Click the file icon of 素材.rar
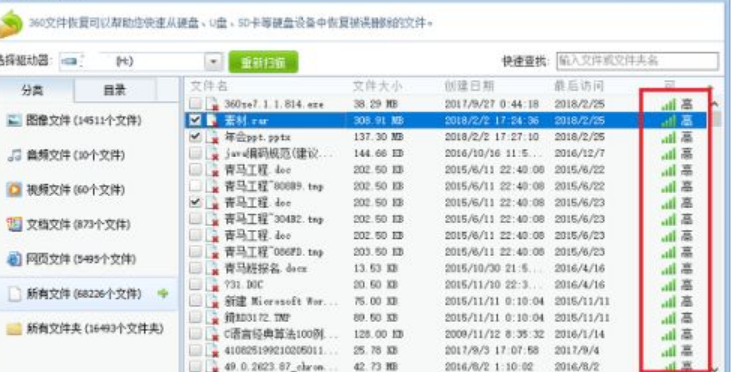 [x=212, y=120]
